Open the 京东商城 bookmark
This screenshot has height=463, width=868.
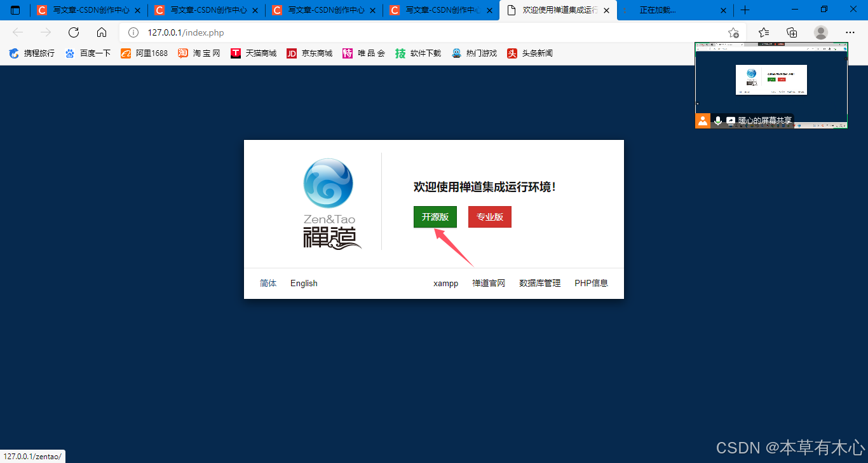[309, 53]
